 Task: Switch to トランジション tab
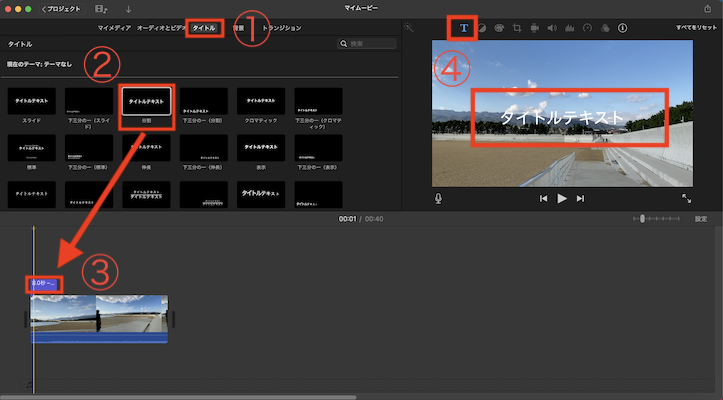[x=282, y=28]
